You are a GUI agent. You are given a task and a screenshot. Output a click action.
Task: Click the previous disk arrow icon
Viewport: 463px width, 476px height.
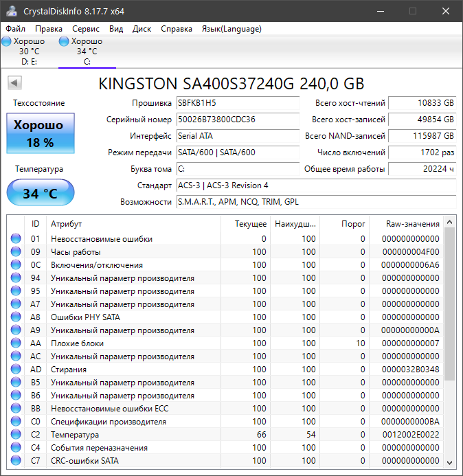tap(14, 83)
